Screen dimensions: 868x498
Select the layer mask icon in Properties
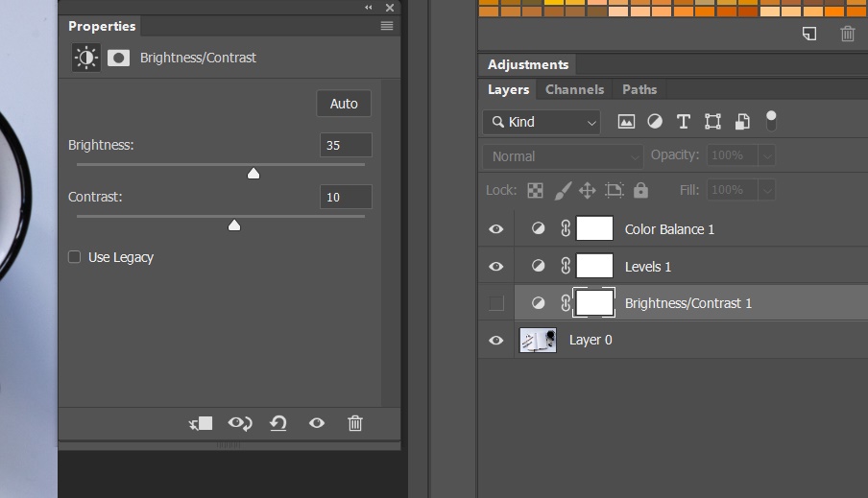pos(118,59)
